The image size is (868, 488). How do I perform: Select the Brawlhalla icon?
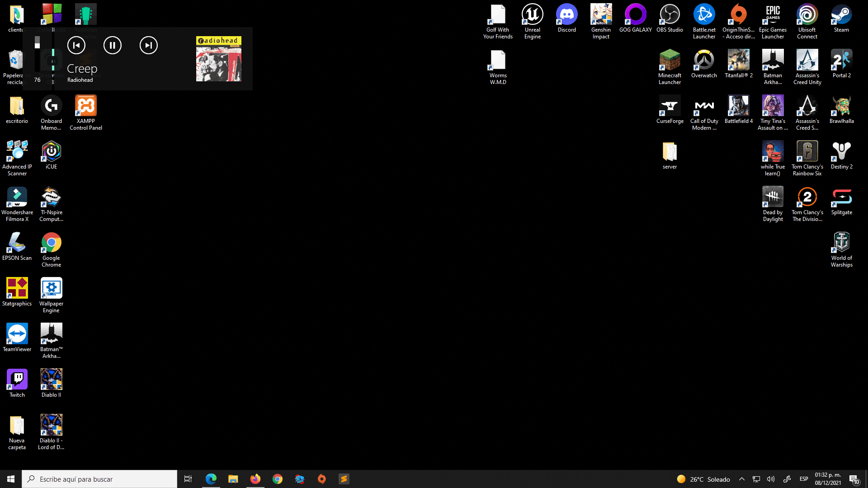(842, 109)
